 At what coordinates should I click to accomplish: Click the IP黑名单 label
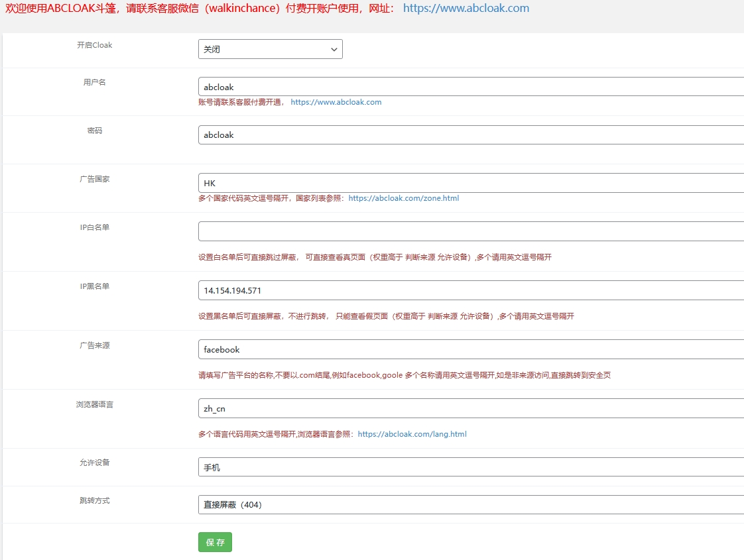tap(94, 286)
